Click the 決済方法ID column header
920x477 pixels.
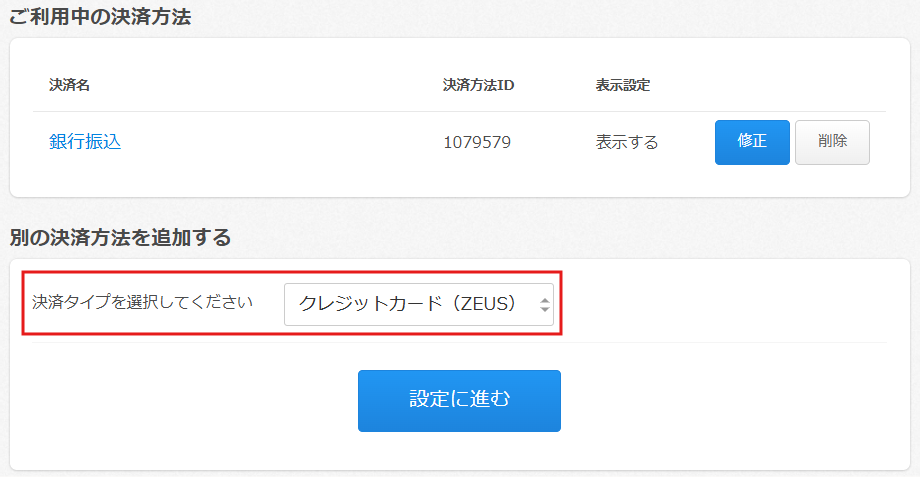(x=478, y=85)
